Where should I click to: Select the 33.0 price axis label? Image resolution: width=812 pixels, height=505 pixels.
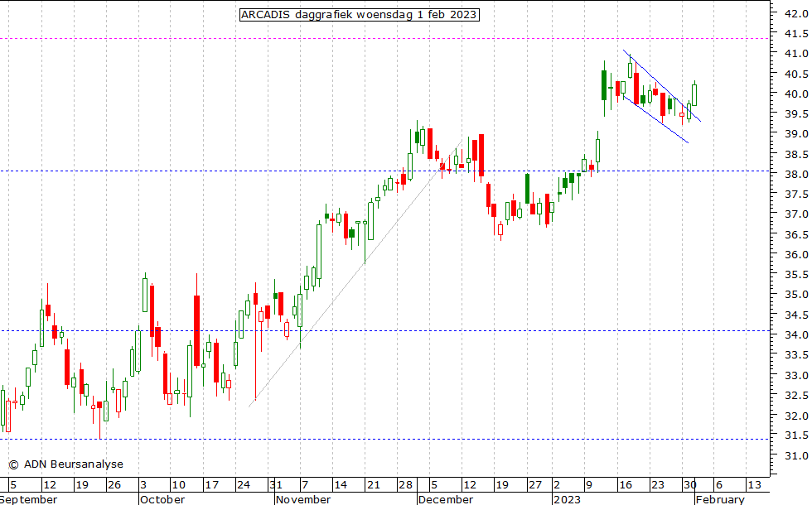pos(796,376)
